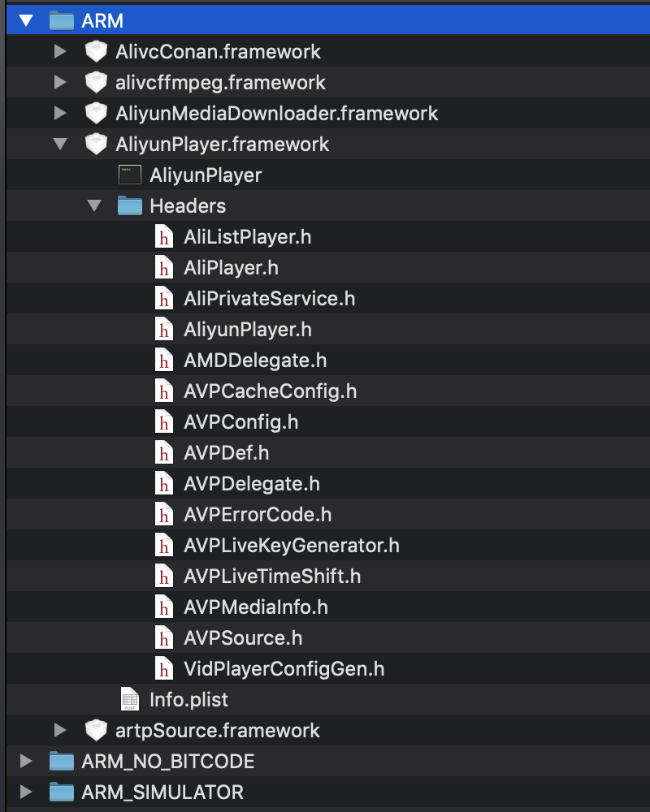Collapse the Headers folder triangle
650x812 pixels.
(x=94, y=205)
